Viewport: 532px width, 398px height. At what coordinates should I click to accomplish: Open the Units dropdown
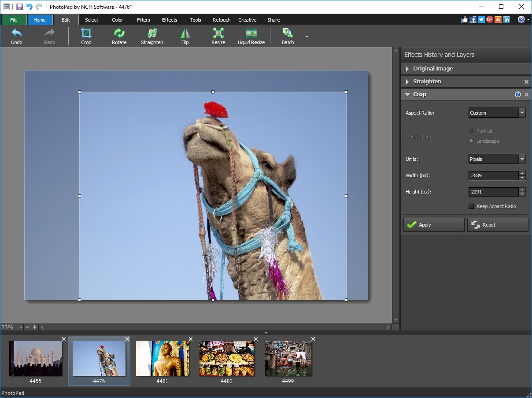coord(497,159)
